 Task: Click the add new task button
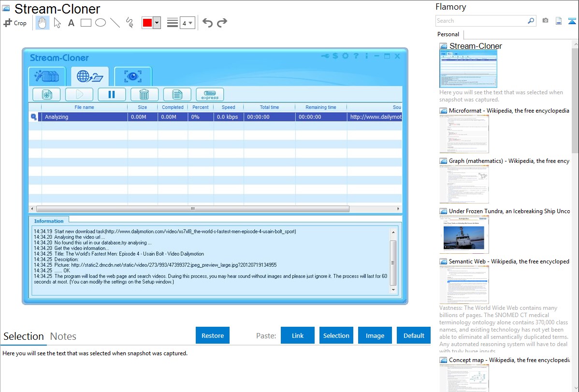(46, 95)
